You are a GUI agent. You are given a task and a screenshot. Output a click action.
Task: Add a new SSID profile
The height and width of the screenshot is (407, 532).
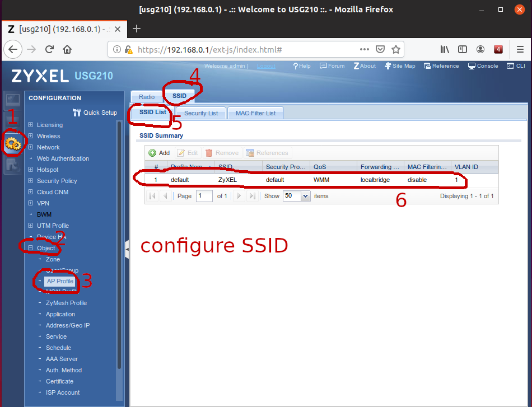(159, 153)
